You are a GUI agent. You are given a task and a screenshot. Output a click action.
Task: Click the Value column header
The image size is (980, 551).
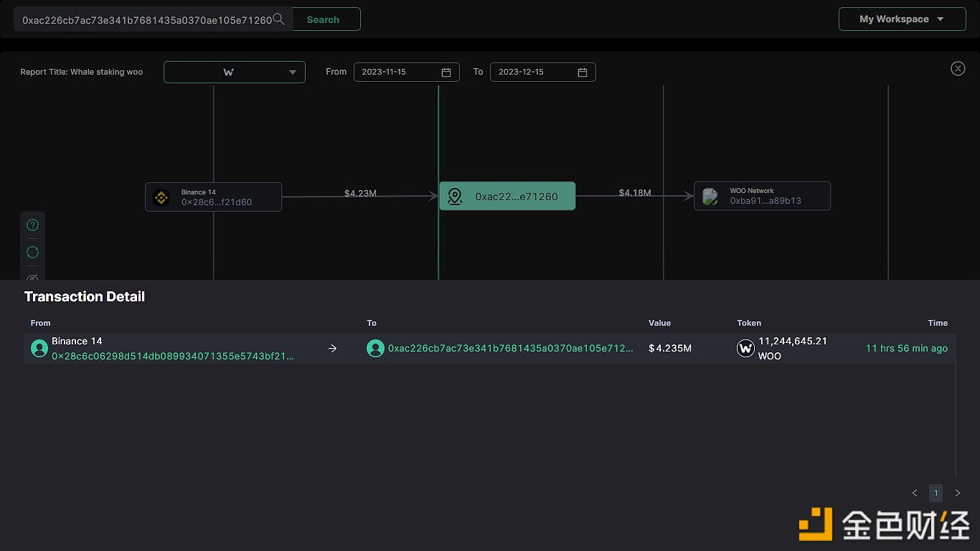pyautogui.click(x=660, y=323)
